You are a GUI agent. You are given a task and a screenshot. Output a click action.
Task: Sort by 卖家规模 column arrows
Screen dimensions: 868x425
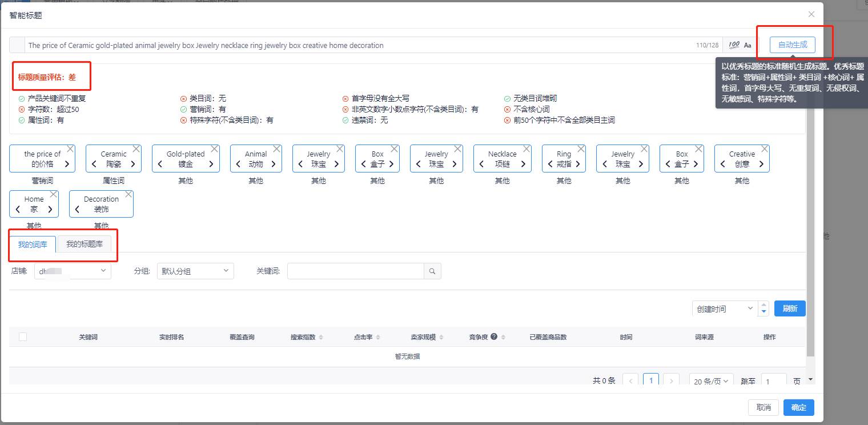tap(441, 337)
